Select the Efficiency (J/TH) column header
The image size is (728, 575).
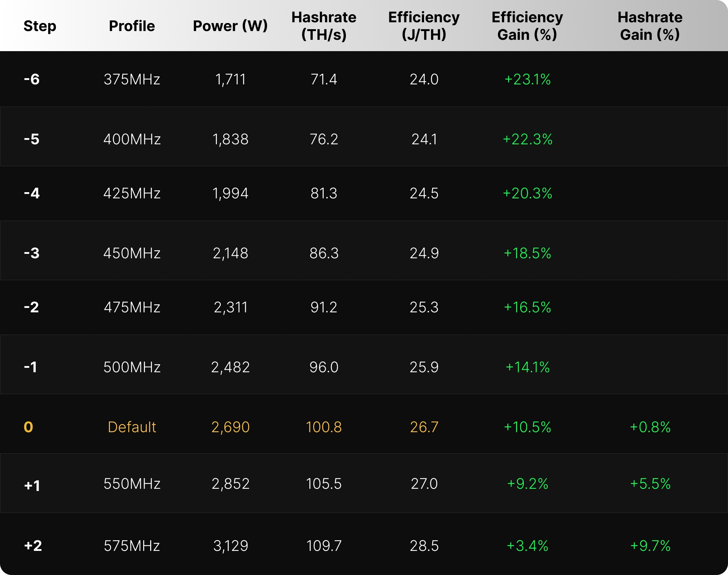click(x=424, y=26)
